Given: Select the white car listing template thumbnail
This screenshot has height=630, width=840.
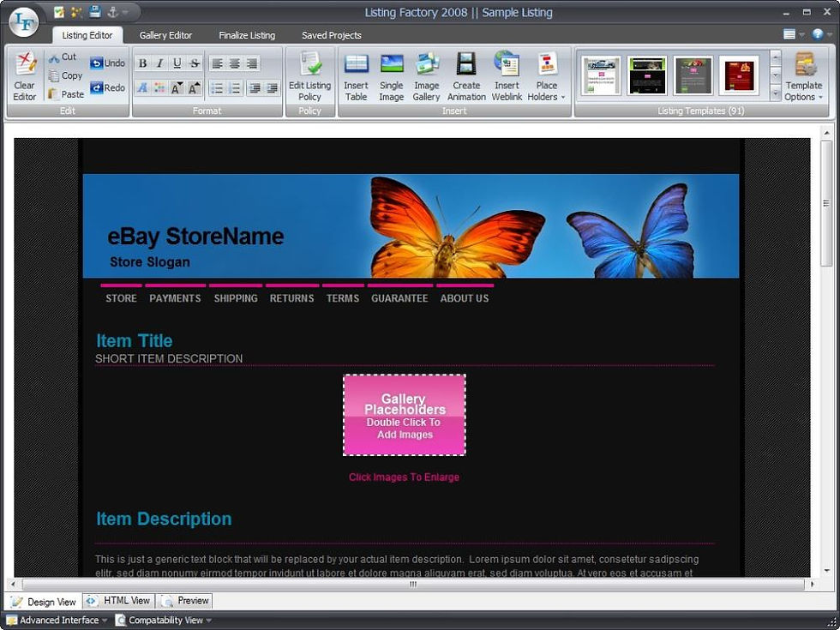Looking at the screenshot, I should 601,75.
